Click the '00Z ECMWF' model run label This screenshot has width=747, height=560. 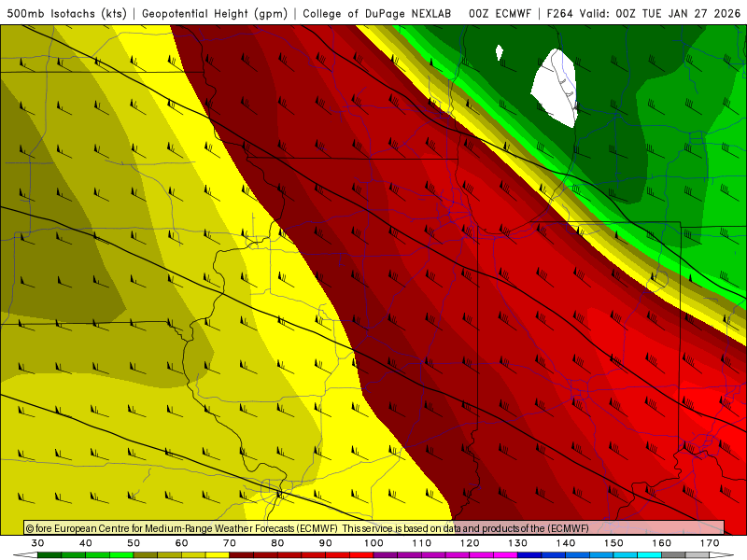click(x=500, y=13)
